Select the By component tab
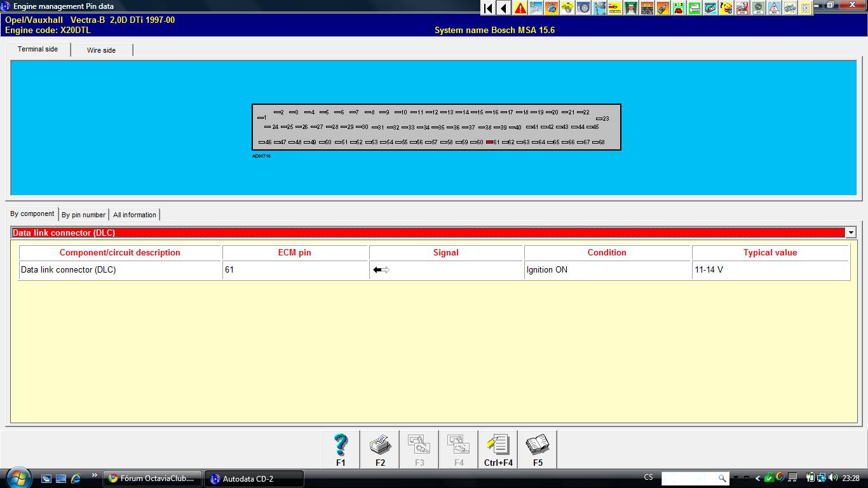The height and width of the screenshot is (488, 868). pyautogui.click(x=32, y=214)
